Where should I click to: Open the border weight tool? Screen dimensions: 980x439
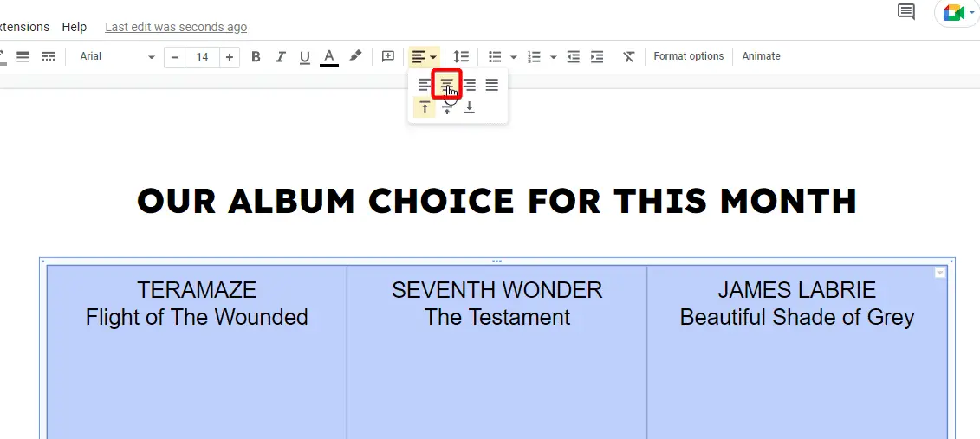coord(23,57)
